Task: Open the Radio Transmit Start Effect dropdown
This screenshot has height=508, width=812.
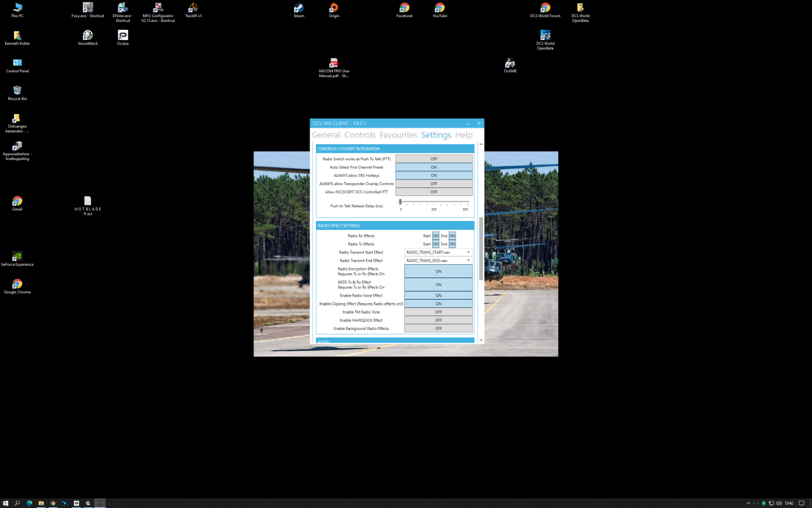Action: click(x=438, y=251)
